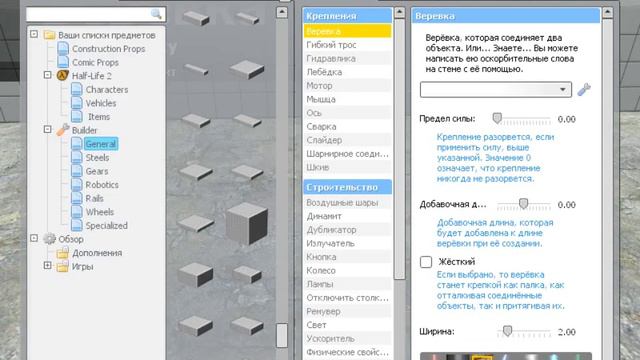Select the Гидравлика tool
The image size is (640, 360).
(x=347, y=58)
